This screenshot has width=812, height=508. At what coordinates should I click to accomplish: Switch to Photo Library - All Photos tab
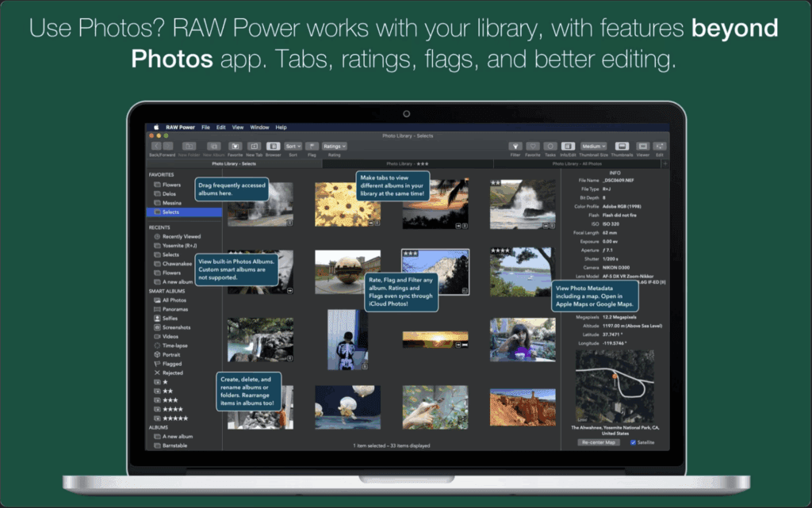[577, 163]
